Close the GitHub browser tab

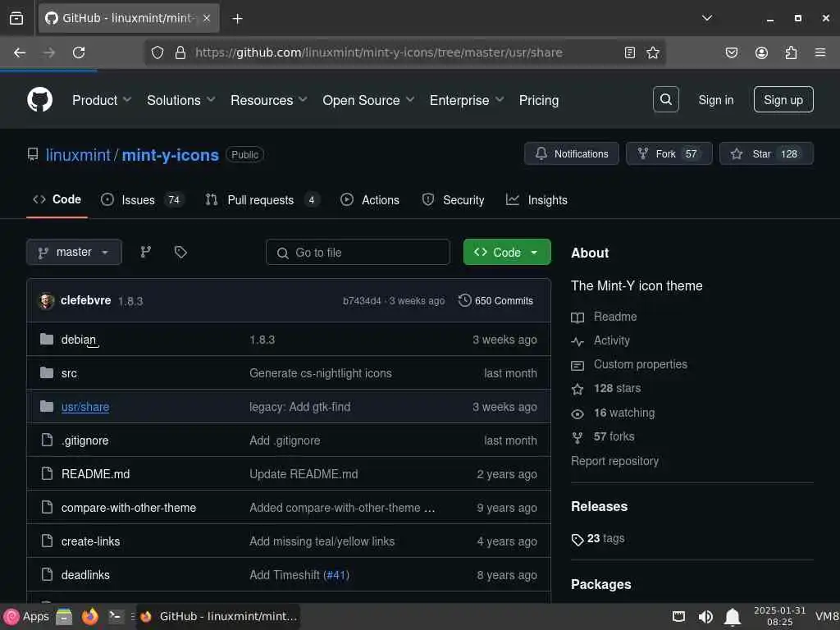pos(207,18)
